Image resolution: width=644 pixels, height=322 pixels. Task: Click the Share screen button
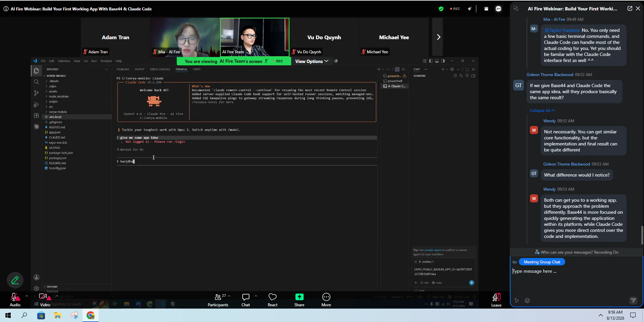299,300
